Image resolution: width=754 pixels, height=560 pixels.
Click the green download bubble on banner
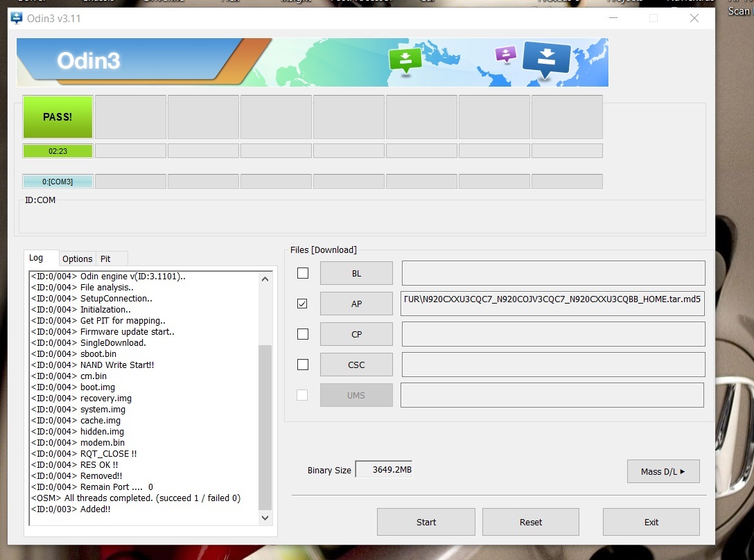coord(405,60)
